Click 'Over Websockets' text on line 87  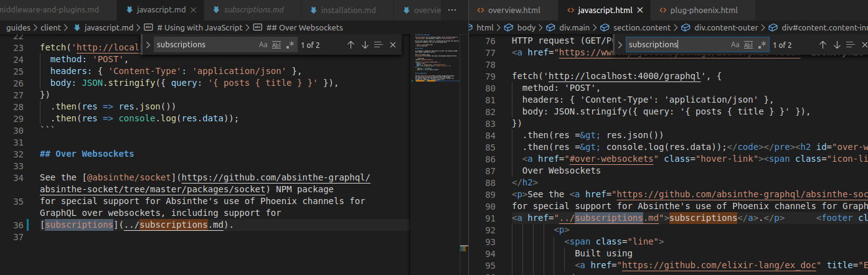tap(562, 170)
